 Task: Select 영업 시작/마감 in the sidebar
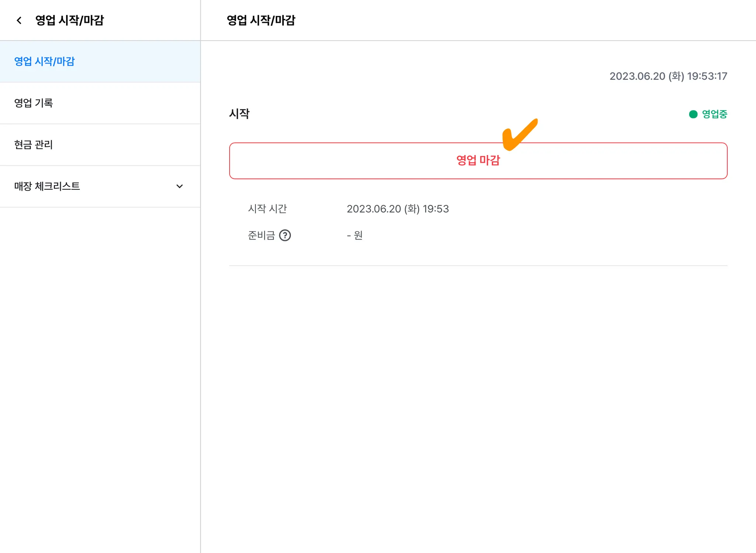pyautogui.click(x=45, y=61)
